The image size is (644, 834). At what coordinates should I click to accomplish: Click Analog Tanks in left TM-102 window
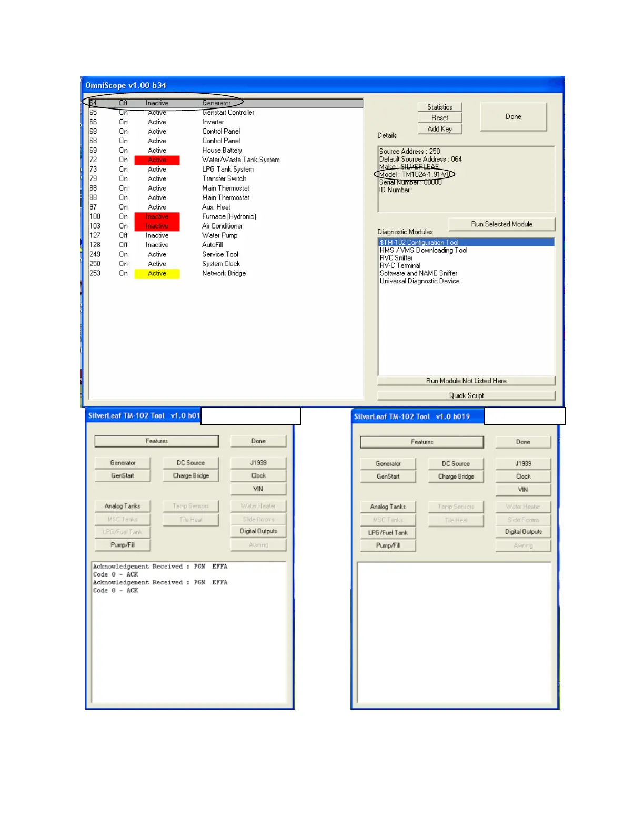tap(123, 506)
